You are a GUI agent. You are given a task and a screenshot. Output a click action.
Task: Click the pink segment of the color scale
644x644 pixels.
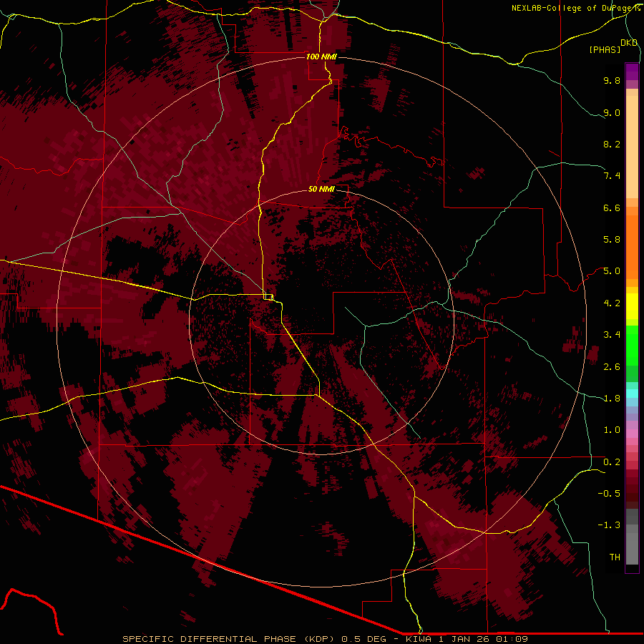tap(632, 434)
